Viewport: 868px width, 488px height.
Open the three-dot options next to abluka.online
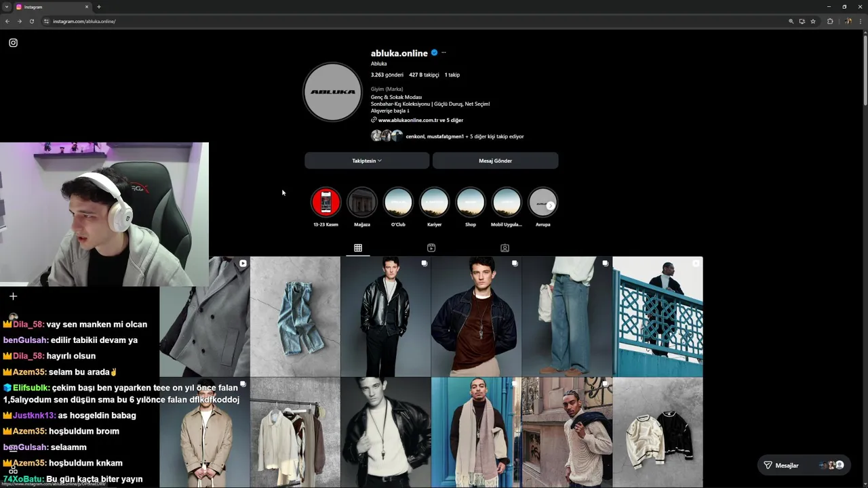point(443,52)
